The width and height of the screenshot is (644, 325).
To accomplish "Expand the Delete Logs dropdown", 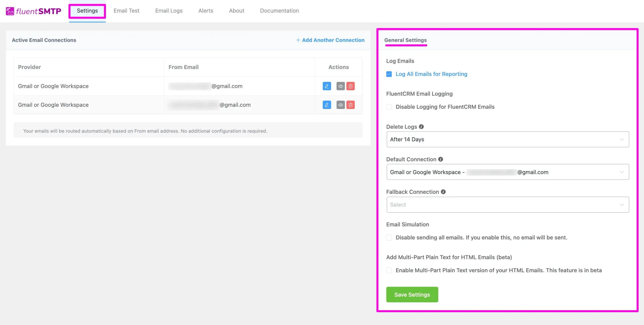I will coord(507,139).
